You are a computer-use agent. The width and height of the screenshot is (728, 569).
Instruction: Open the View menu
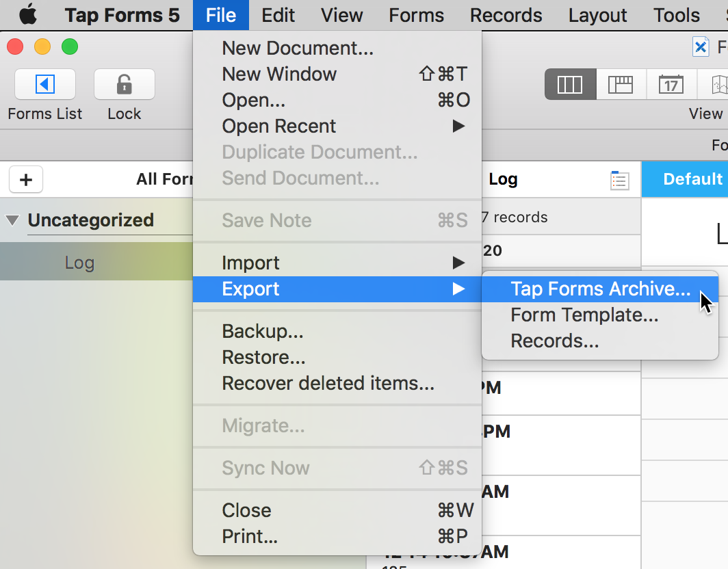[x=341, y=15]
